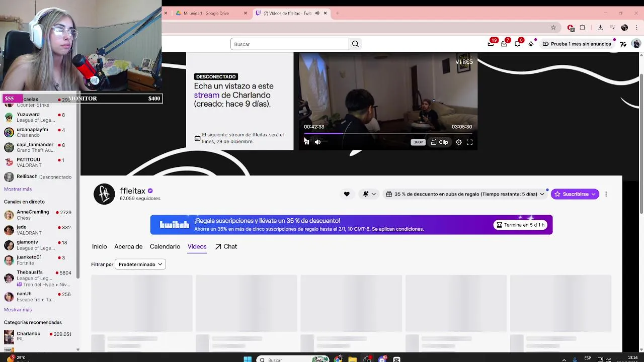644x362 pixels.
Task: Open Chrome extensions puzzle icon
Action: pyautogui.click(x=583, y=28)
